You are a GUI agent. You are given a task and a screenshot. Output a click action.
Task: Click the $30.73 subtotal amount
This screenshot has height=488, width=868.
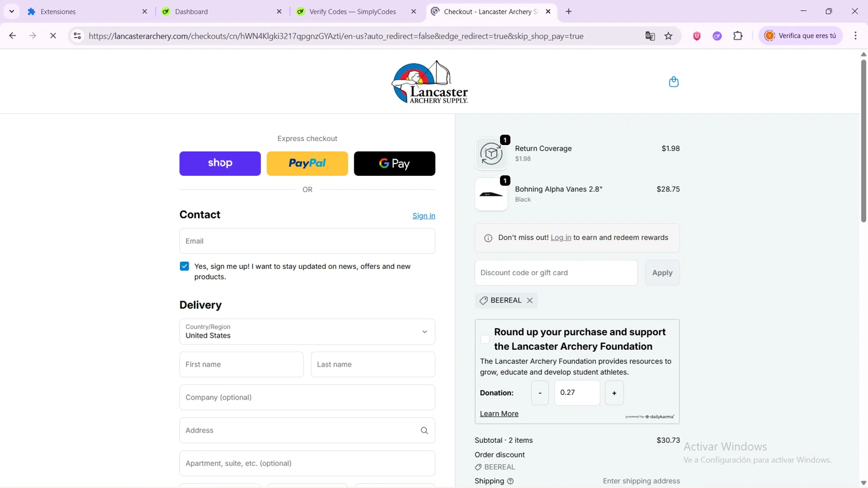[x=668, y=441]
